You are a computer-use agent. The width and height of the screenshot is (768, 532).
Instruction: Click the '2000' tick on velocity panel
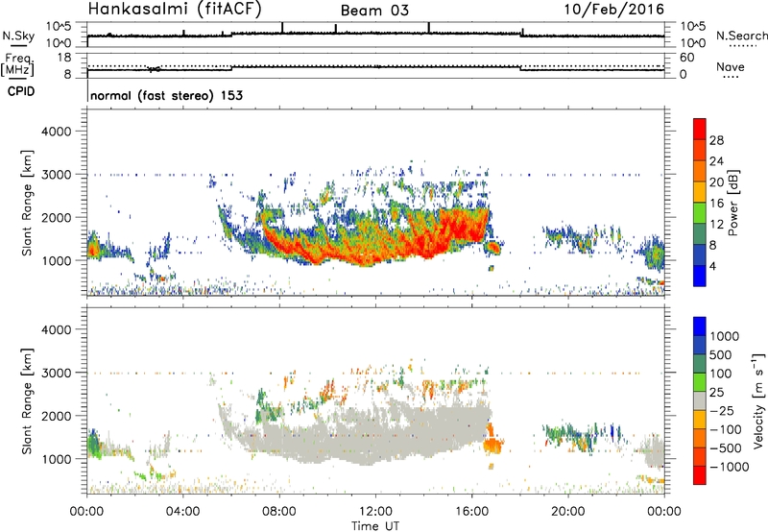pyautogui.click(x=57, y=416)
